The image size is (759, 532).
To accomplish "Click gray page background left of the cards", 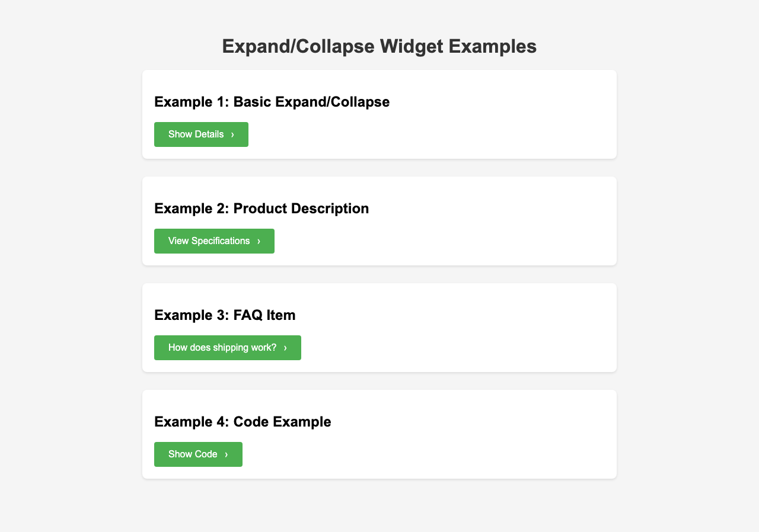I will [x=71, y=267].
